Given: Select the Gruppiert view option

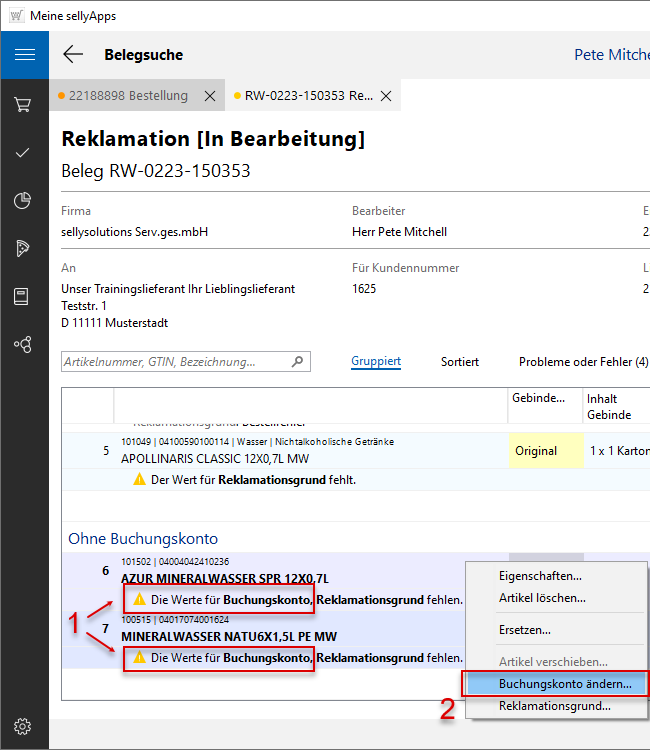Looking at the screenshot, I should tap(376, 361).
